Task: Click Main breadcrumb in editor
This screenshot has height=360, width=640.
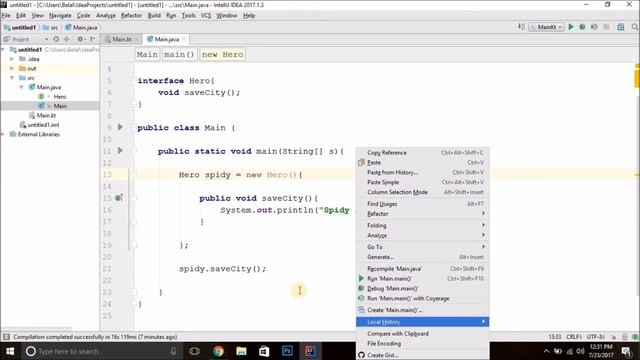Action: pyautogui.click(x=147, y=54)
